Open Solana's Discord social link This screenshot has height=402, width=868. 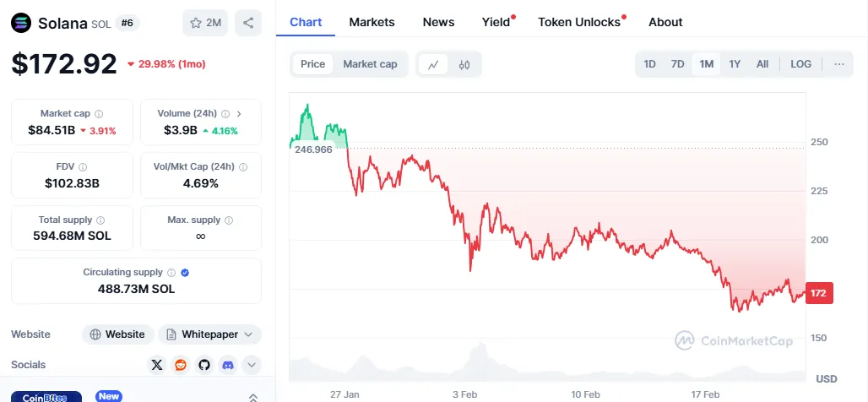click(x=227, y=365)
